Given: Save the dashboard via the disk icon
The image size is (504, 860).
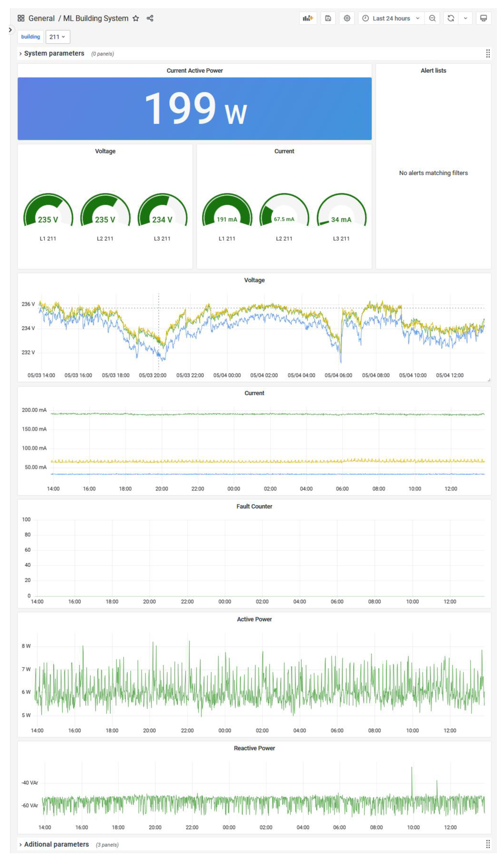Looking at the screenshot, I should tap(328, 18).
